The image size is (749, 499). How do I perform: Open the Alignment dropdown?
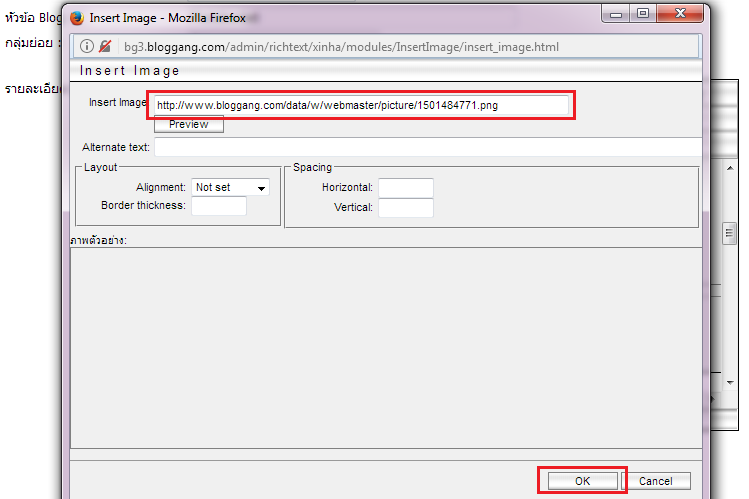pyautogui.click(x=231, y=187)
